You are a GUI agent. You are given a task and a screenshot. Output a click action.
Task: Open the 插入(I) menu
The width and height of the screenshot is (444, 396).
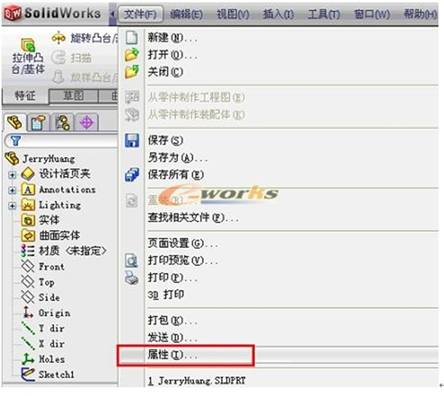pyautogui.click(x=279, y=14)
